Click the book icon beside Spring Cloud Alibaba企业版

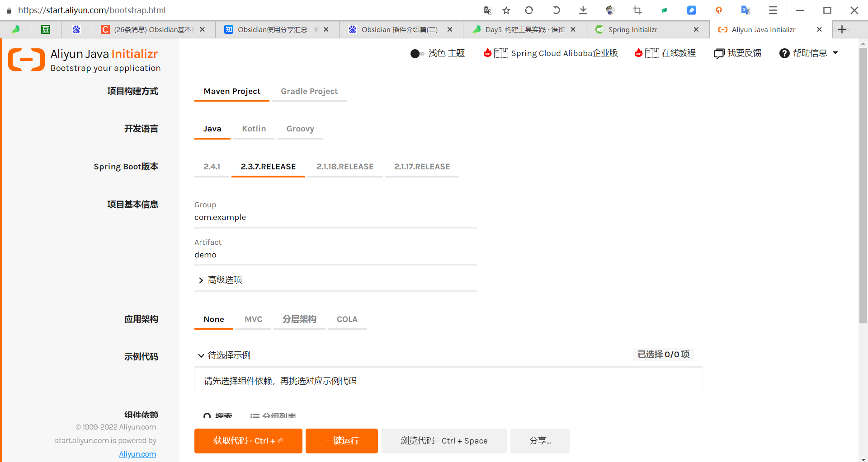[x=501, y=53]
